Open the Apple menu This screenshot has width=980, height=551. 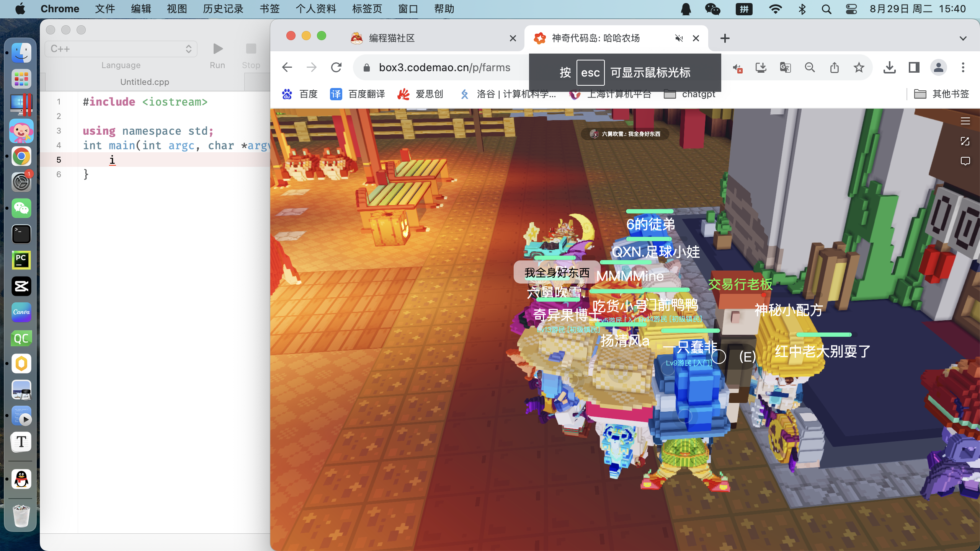point(20,9)
